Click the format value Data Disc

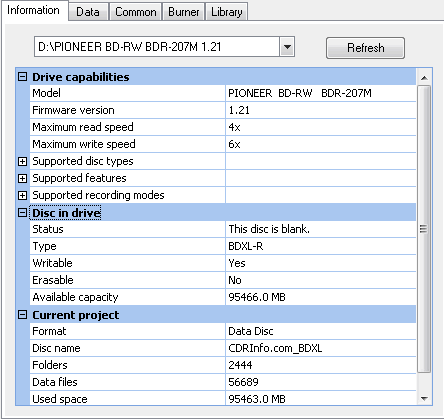coord(251,331)
